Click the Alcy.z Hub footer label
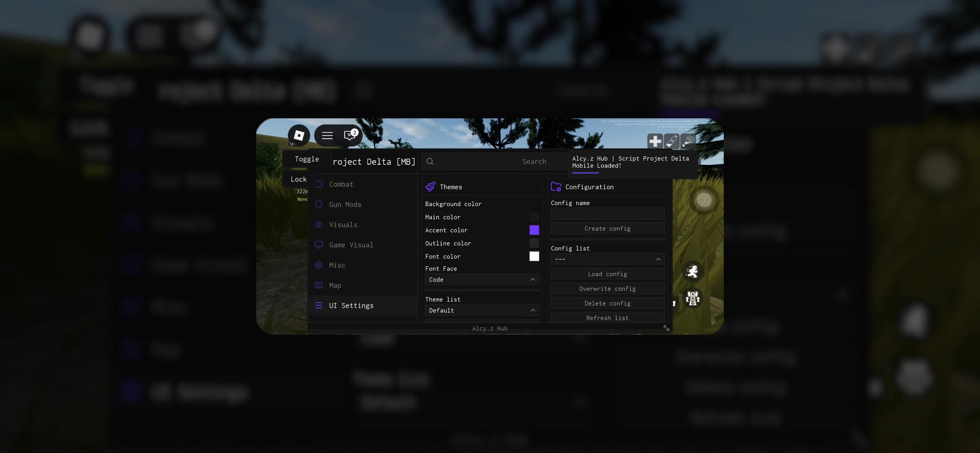Image resolution: width=980 pixels, height=453 pixels. coord(489,329)
